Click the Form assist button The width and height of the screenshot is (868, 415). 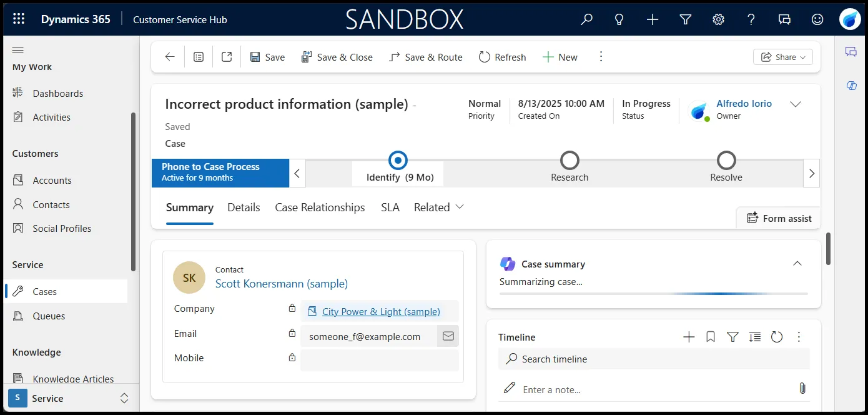(x=779, y=218)
